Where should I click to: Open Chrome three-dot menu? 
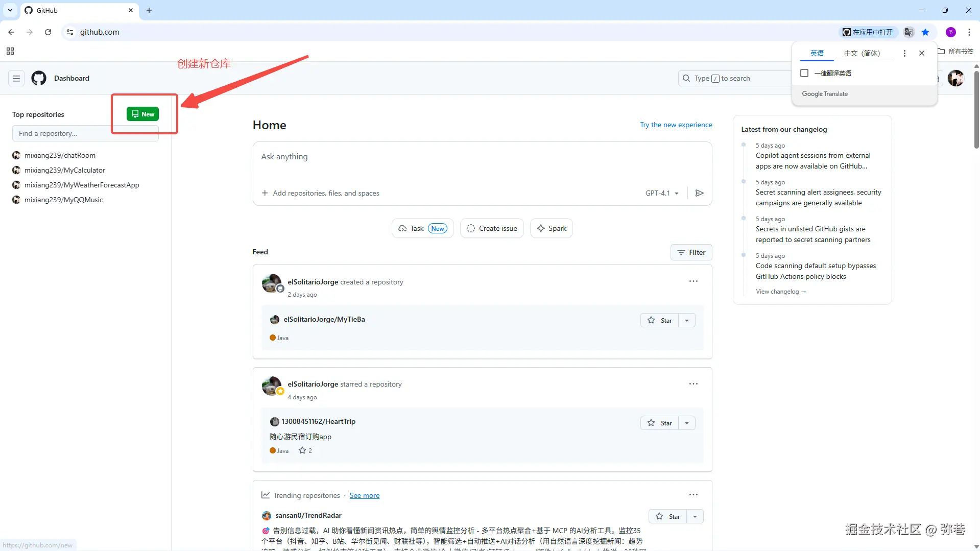coord(969,32)
